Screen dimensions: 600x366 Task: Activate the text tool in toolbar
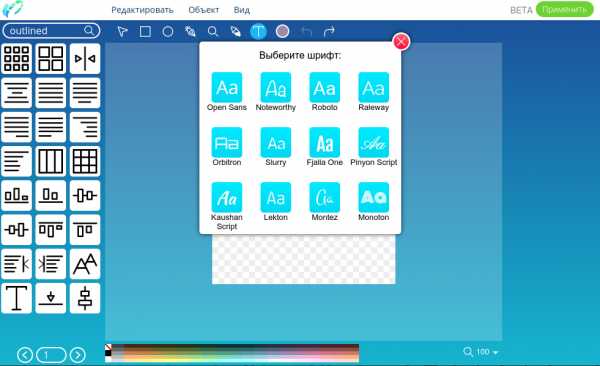258,31
